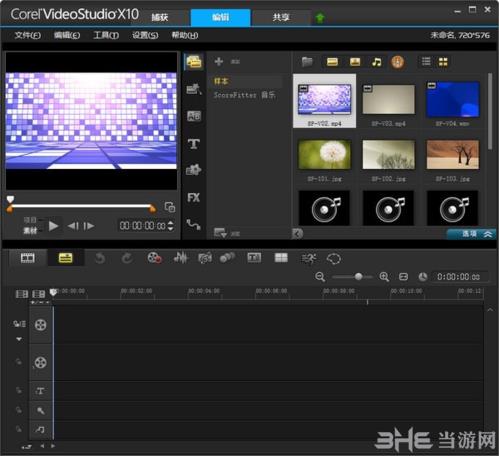Click the Add new folder plus icon
The image size is (499, 456).
point(219,61)
